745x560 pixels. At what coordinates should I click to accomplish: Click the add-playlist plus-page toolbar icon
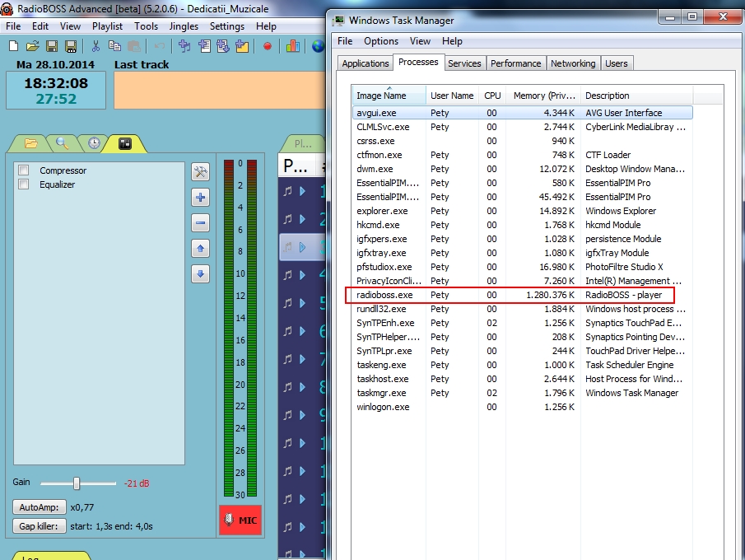(x=204, y=46)
